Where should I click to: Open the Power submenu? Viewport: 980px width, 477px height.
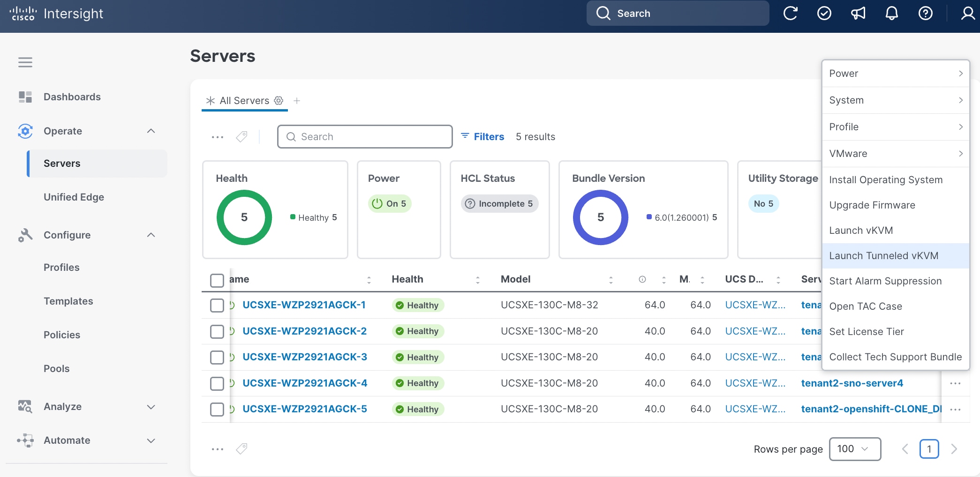coord(895,74)
